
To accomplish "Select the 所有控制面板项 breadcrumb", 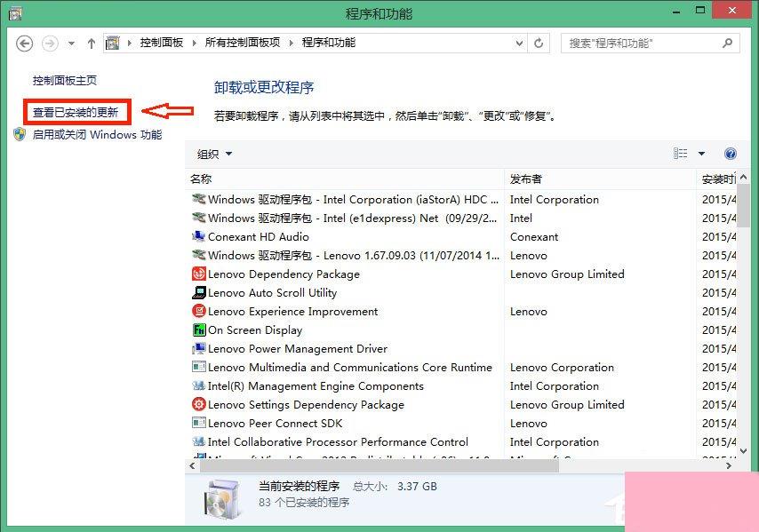I will click(243, 43).
